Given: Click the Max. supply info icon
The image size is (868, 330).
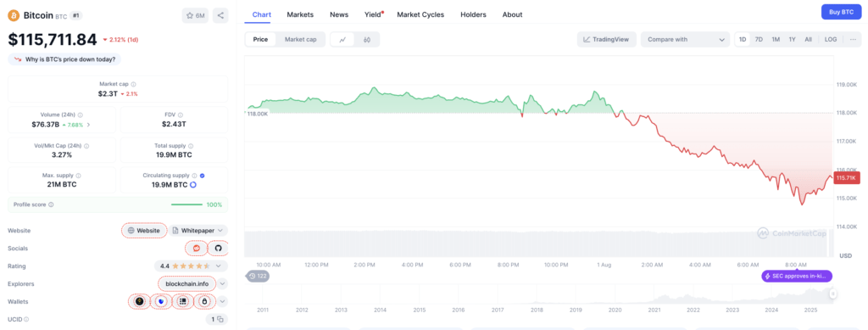Looking at the screenshot, I should tap(78, 176).
